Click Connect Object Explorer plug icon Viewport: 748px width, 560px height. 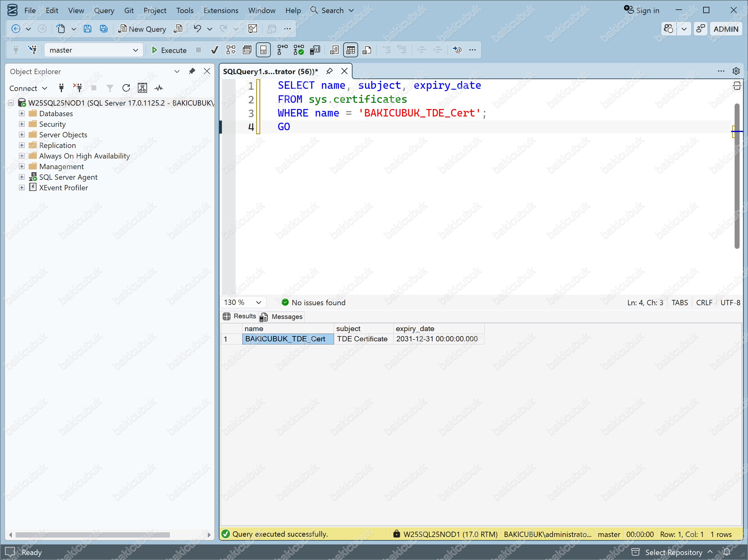point(61,88)
